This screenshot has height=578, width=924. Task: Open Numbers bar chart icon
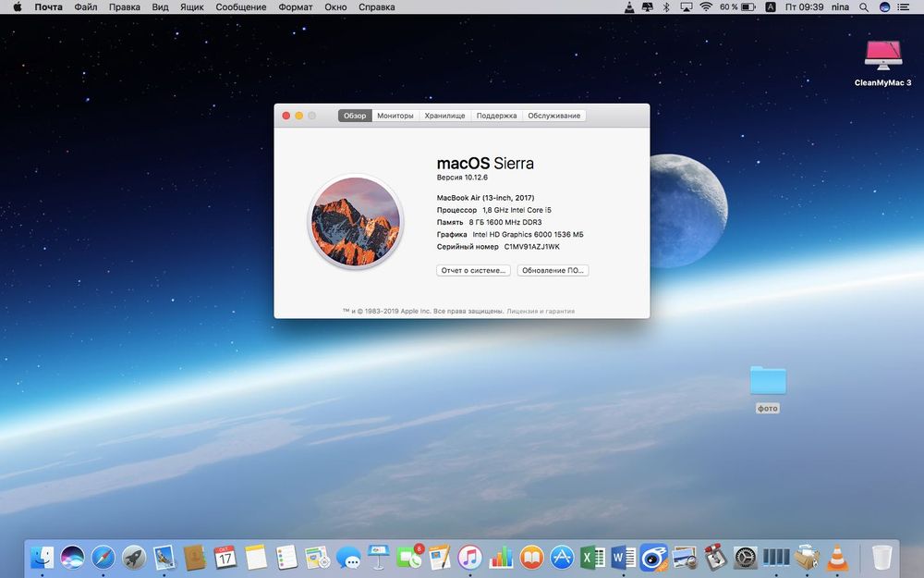pyautogui.click(x=501, y=557)
